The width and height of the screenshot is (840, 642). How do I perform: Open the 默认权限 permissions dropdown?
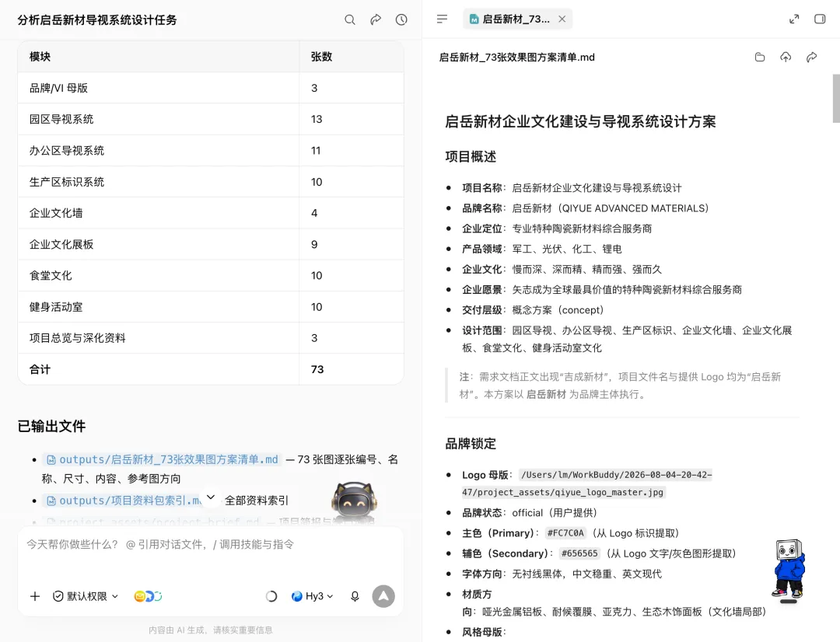tap(86, 596)
